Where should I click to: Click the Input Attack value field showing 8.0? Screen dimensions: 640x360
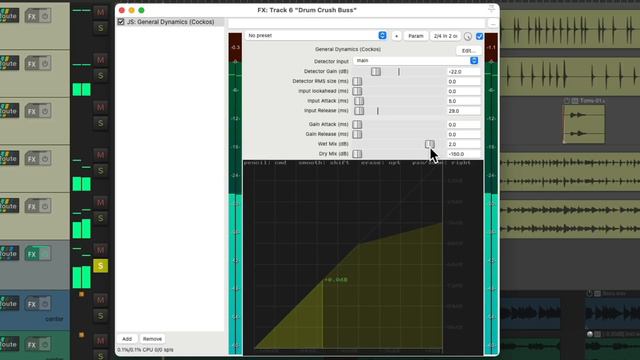[464, 101]
